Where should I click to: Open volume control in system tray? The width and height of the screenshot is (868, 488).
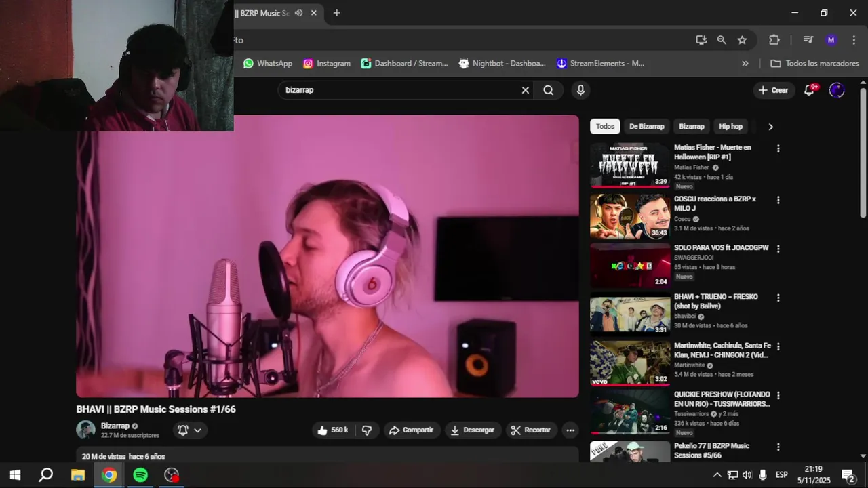(747, 474)
